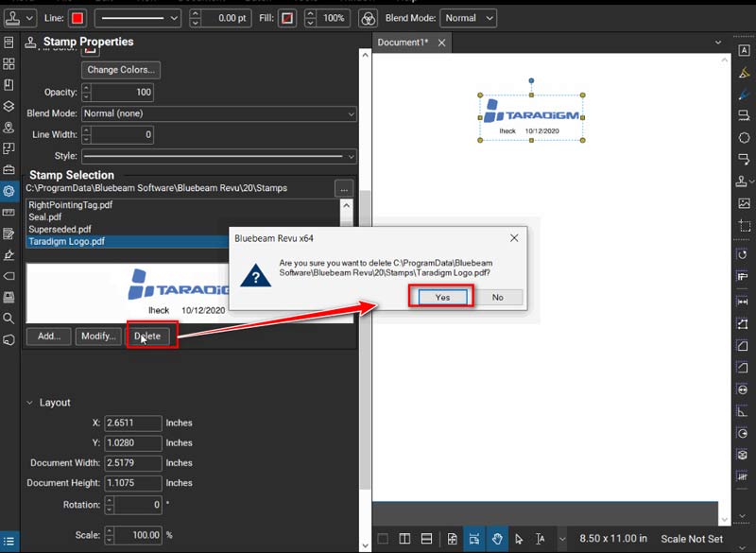This screenshot has height=553, width=756.
Task: Select the Stamp tool in right toolbar
Action: 742,181
